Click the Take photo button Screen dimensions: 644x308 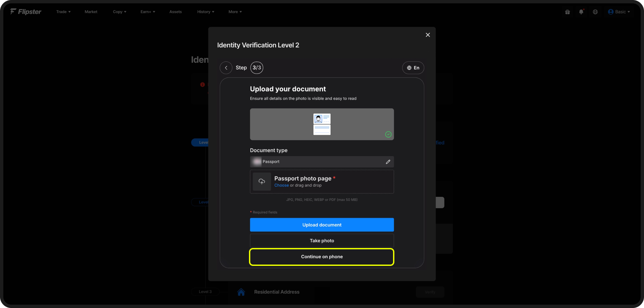(x=322, y=241)
